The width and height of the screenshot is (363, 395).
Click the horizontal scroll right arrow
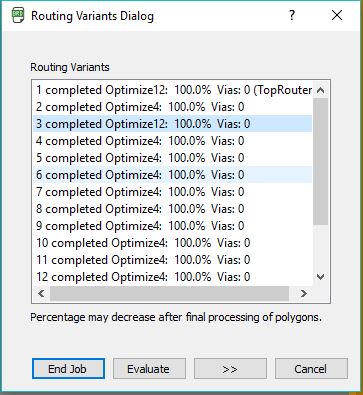304,293
